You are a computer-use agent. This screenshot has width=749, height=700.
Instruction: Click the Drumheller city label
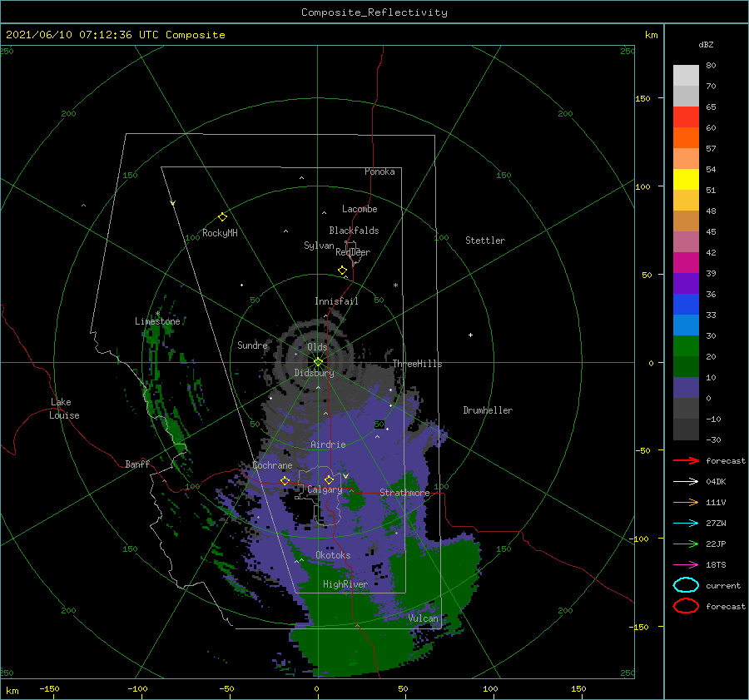tap(488, 410)
